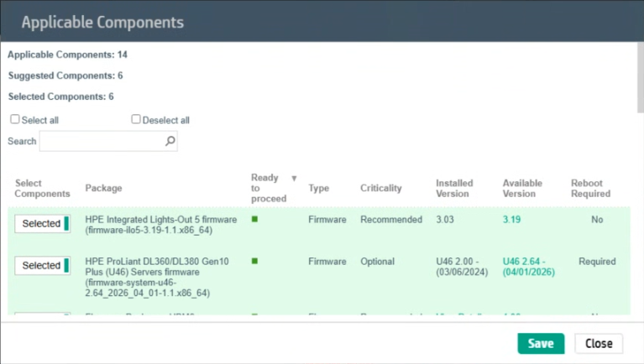Focus the Search input field
The height and width of the screenshot is (364, 644).
click(108, 141)
